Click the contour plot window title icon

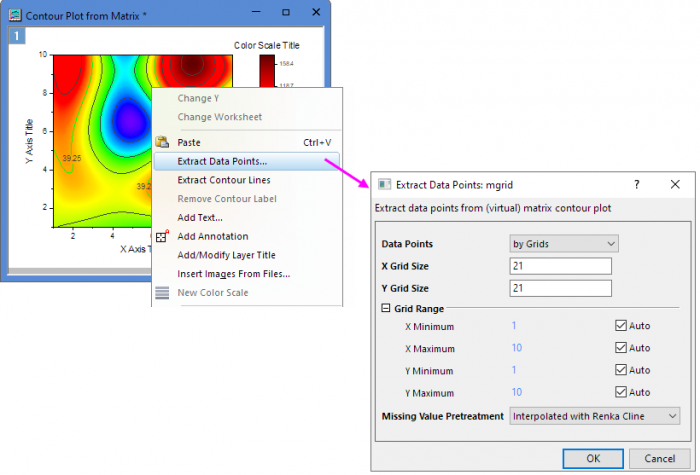17,13
